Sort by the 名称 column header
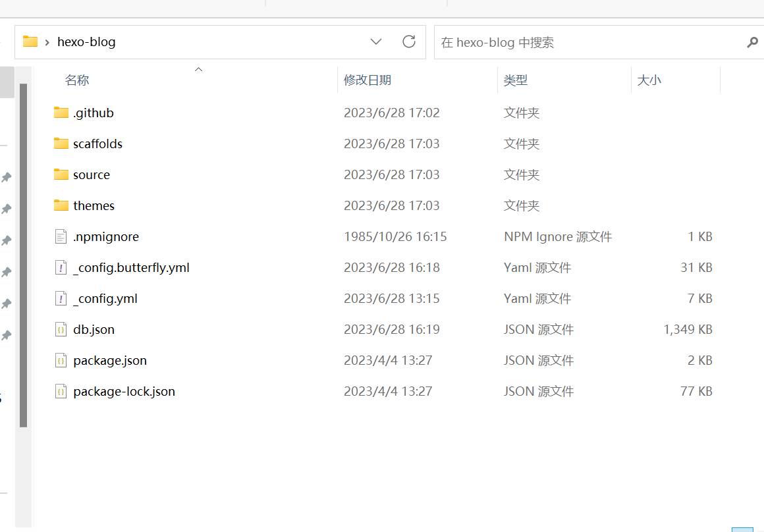The height and width of the screenshot is (532, 764). coord(77,80)
